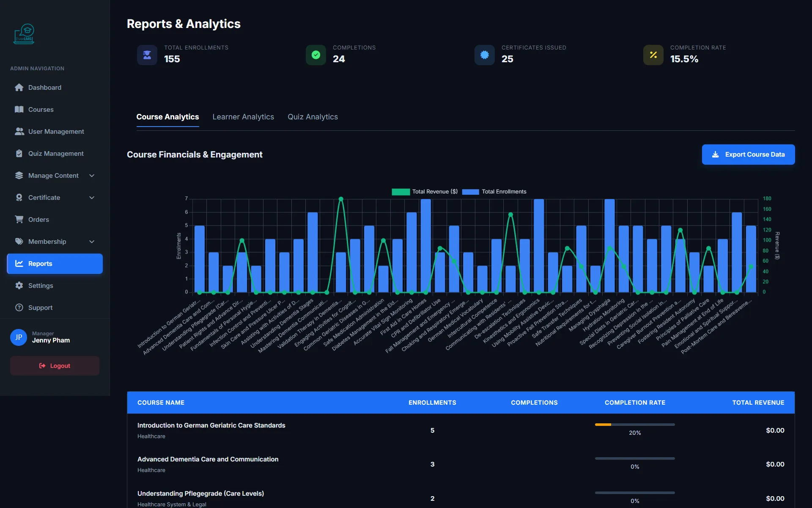Toggle Total Enrollments legend swatch

click(x=470, y=192)
